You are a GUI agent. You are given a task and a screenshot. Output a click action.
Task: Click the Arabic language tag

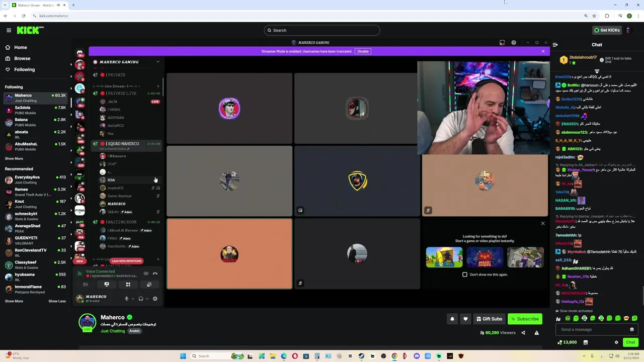134,331
